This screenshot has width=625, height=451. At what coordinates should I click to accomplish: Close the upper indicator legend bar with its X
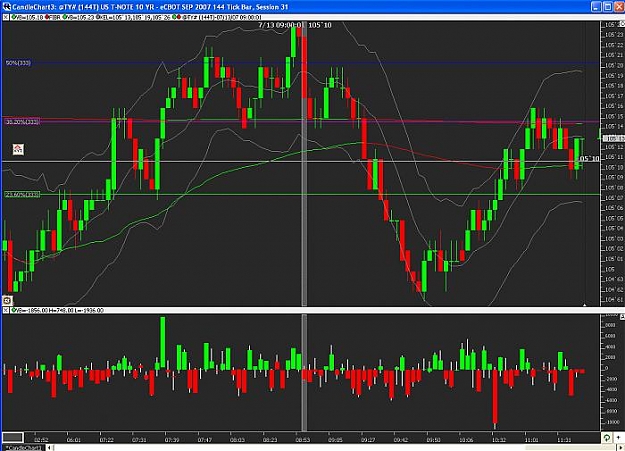tap(6, 18)
